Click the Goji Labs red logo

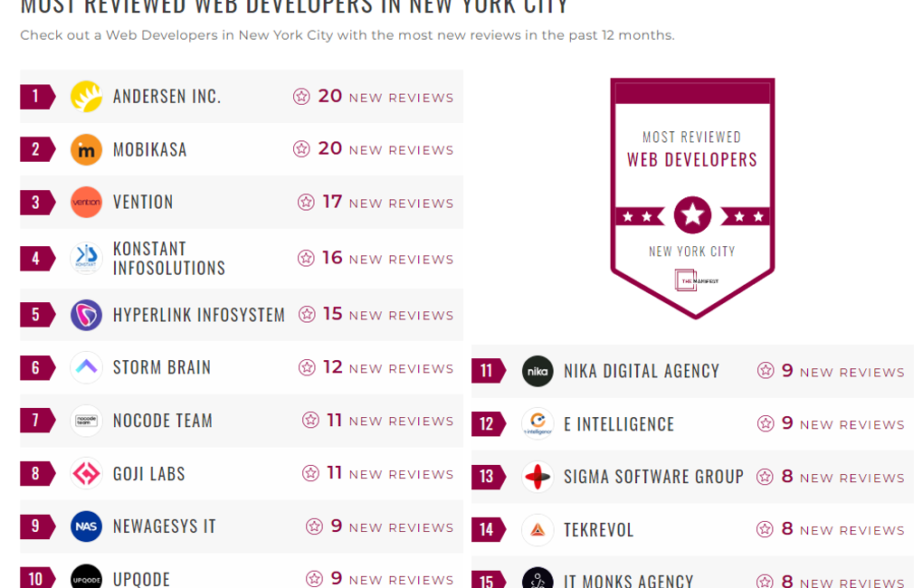(86, 474)
